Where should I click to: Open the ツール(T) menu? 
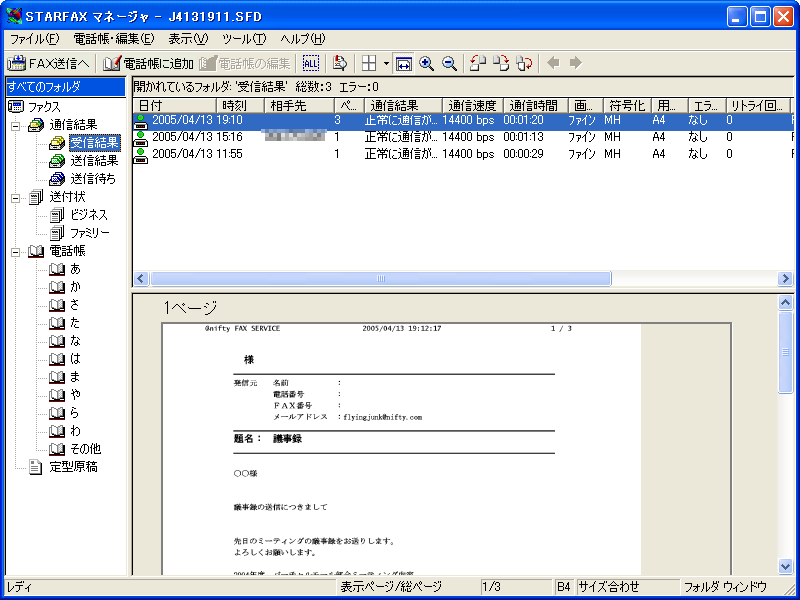tap(244, 39)
